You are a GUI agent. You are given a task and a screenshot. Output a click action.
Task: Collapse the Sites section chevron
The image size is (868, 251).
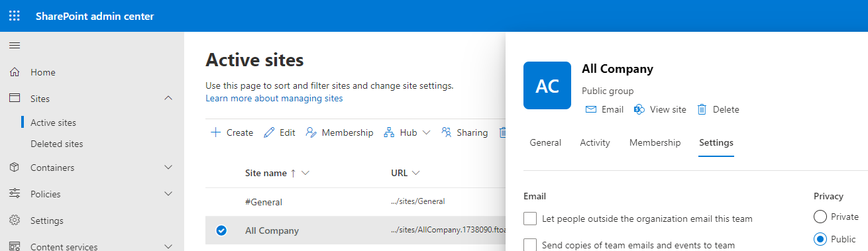(168, 98)
